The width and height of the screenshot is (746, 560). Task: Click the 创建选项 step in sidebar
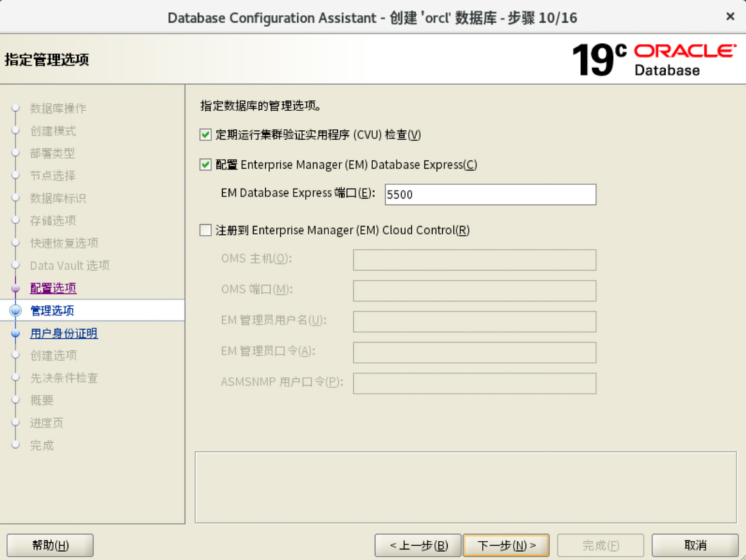(53, 356)
